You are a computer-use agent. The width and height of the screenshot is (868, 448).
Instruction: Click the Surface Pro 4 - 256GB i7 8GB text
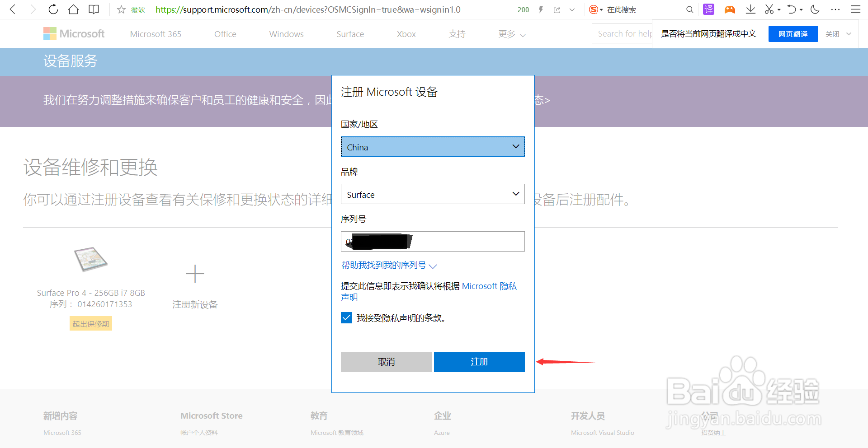point(91,293)
